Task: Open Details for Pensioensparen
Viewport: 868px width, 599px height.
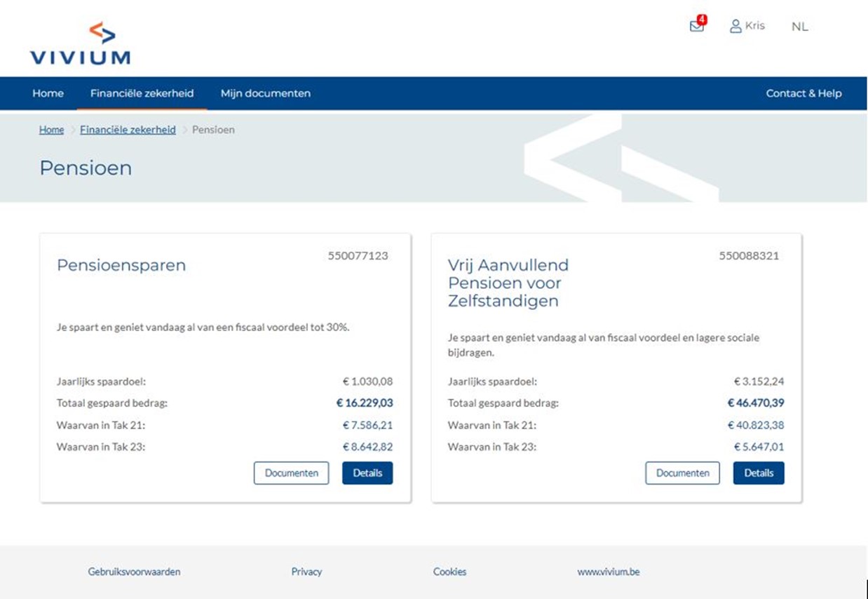Action: [x=367, y=473]
